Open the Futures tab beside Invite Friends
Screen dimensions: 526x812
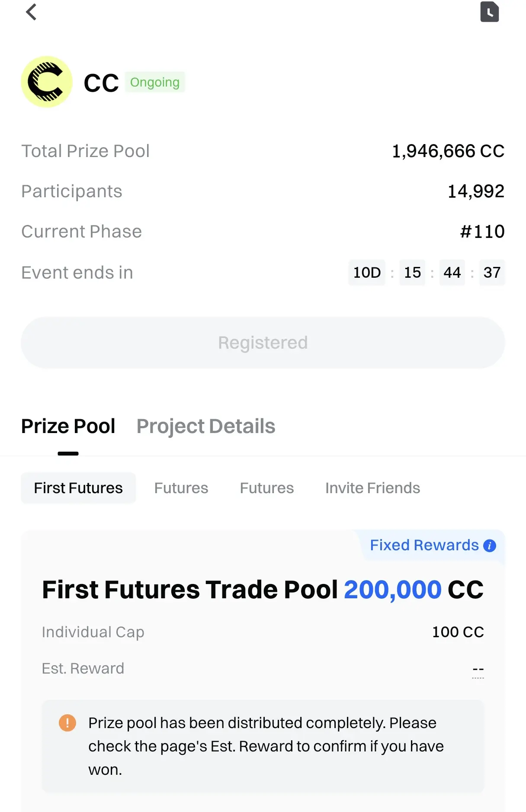267,488
